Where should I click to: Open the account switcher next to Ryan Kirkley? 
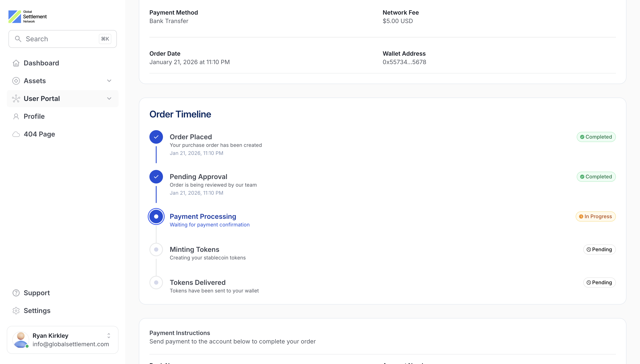109,336
